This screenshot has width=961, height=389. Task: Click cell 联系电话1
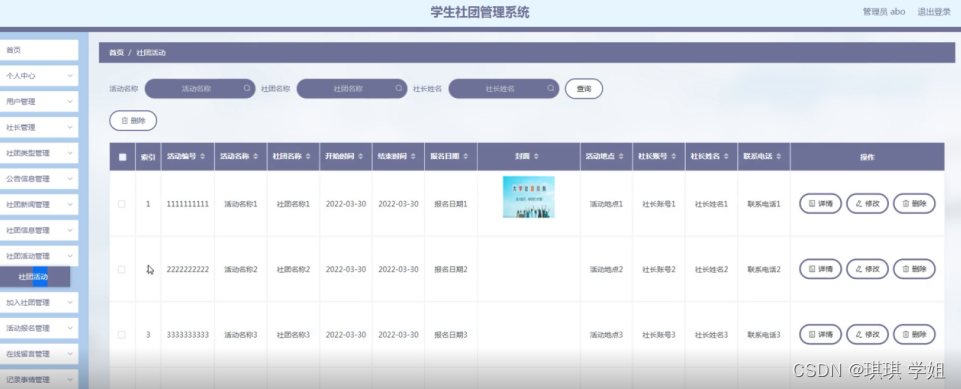[764, 204]
